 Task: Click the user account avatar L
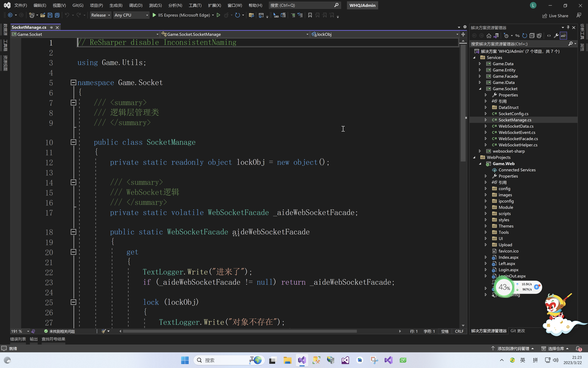[533, 5]
